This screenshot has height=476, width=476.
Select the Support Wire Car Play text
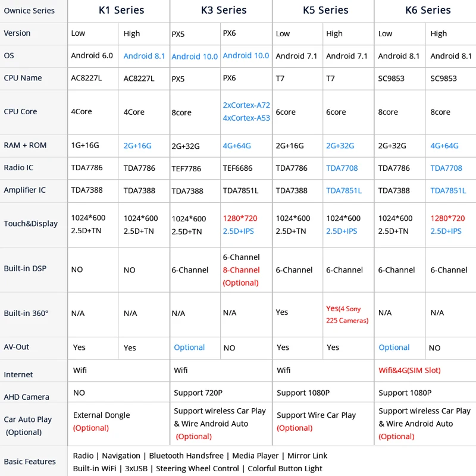pos(316,415)
